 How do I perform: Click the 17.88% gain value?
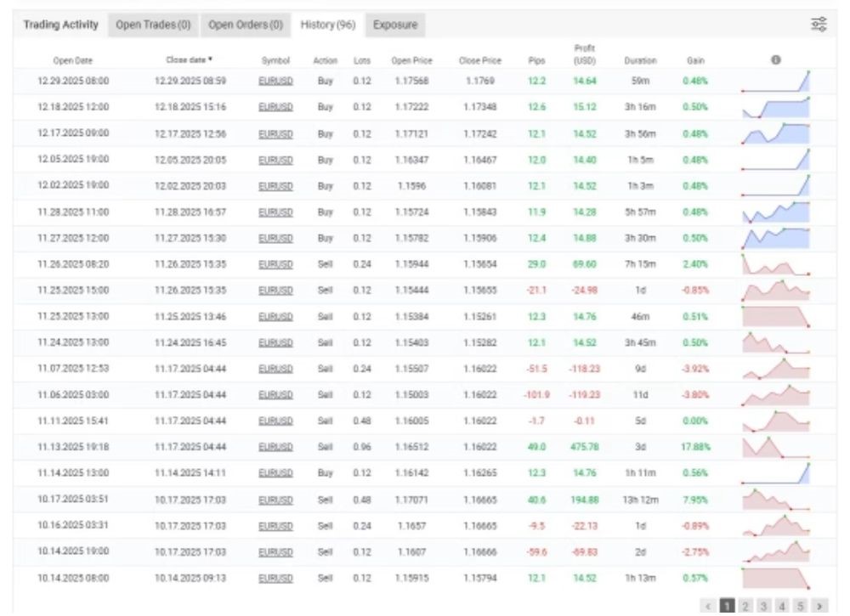tap(695, 447)
